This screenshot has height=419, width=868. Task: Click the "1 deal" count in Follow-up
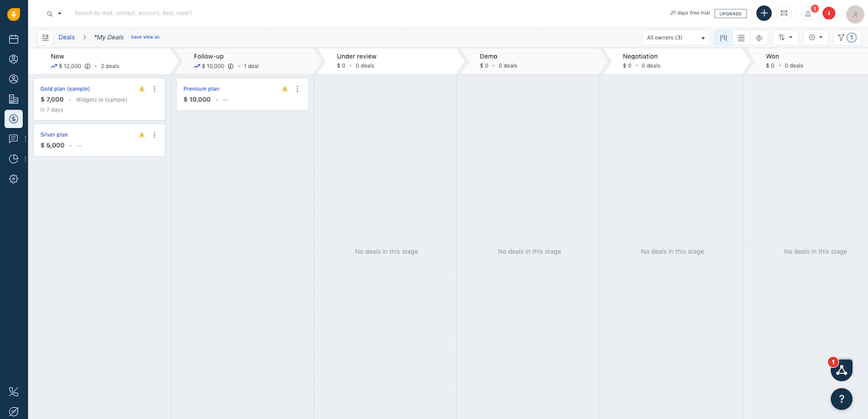point(251,66)
